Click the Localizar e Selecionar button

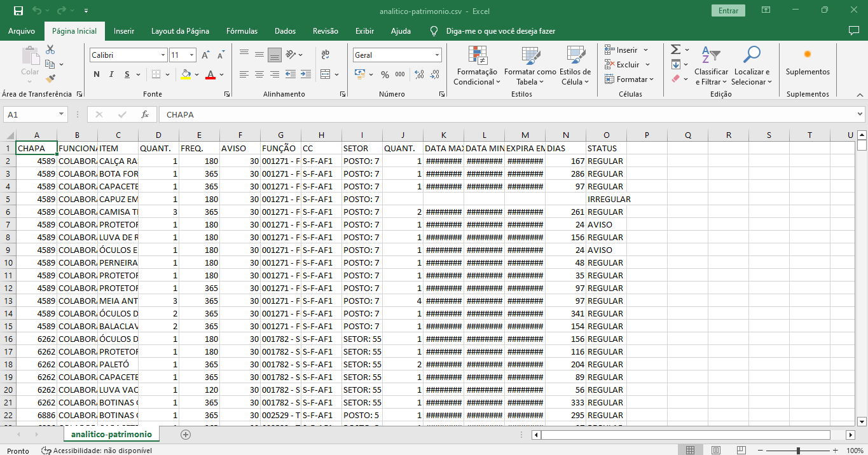point(751,66)
